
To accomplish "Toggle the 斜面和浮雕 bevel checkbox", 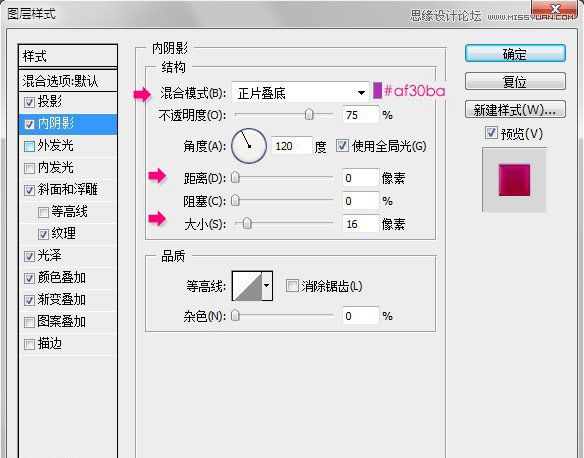I will point(29,190).
